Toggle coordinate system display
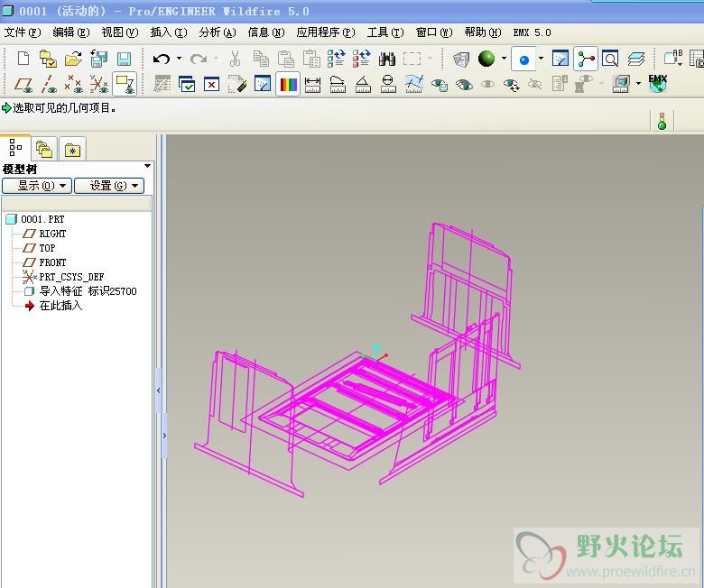The height and width of the screenshot is (588, 704). 98,84
